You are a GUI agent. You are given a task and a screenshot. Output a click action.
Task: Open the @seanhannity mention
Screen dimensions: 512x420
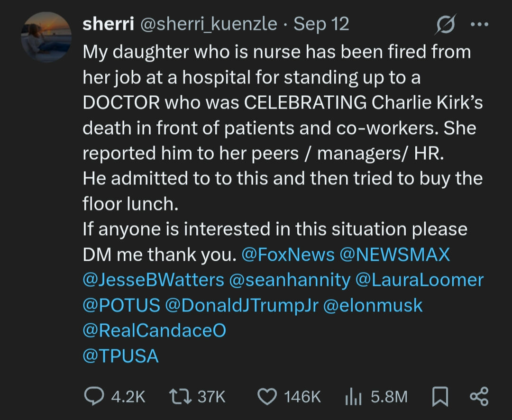289,280
